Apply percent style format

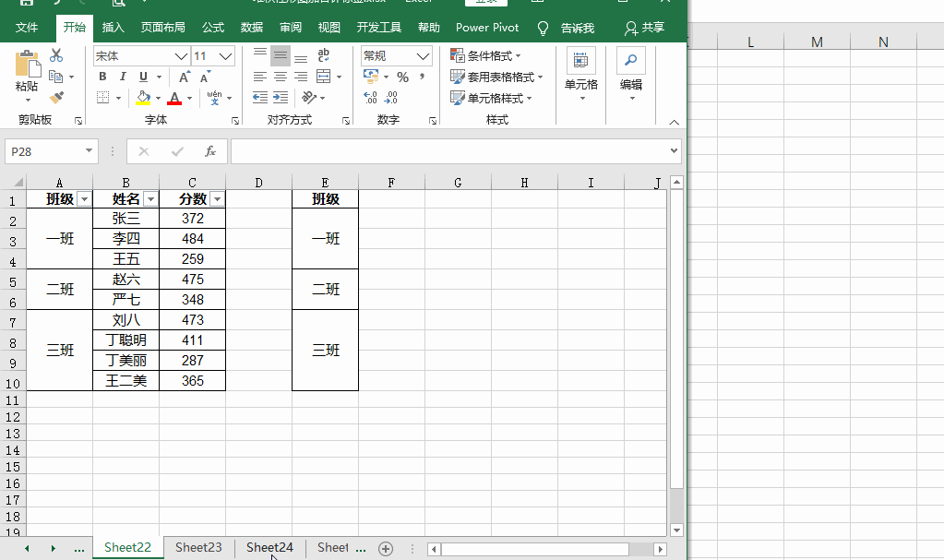[402, 77]
